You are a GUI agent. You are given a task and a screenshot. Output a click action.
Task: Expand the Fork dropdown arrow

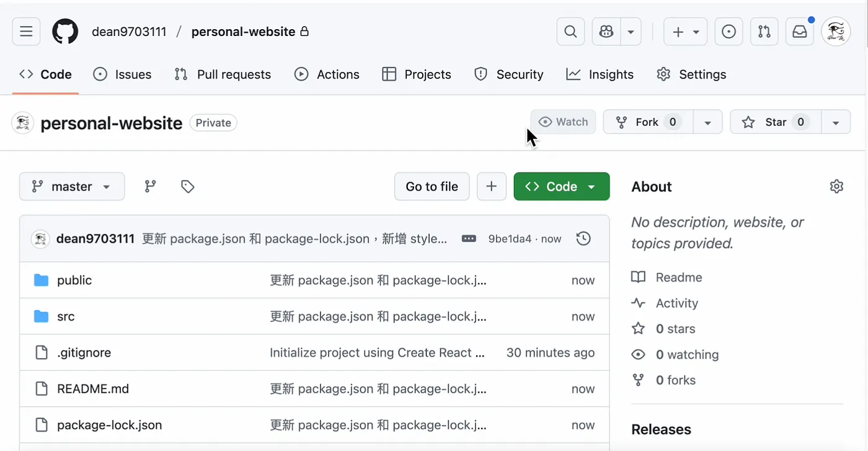707,122
